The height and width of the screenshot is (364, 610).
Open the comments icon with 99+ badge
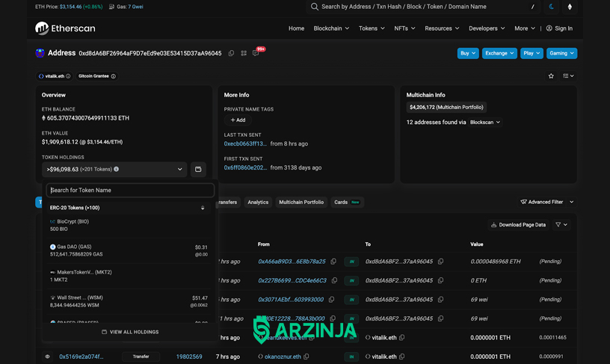[256, 53]
